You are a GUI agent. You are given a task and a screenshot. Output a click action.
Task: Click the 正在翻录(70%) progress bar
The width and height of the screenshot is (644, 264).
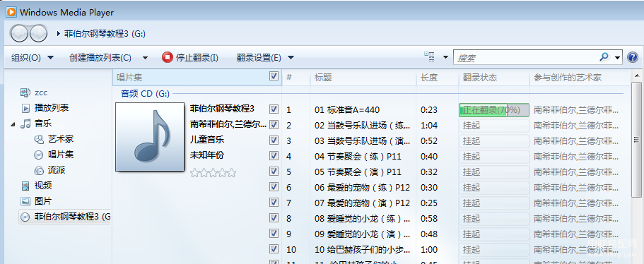[x=493, y=110]
